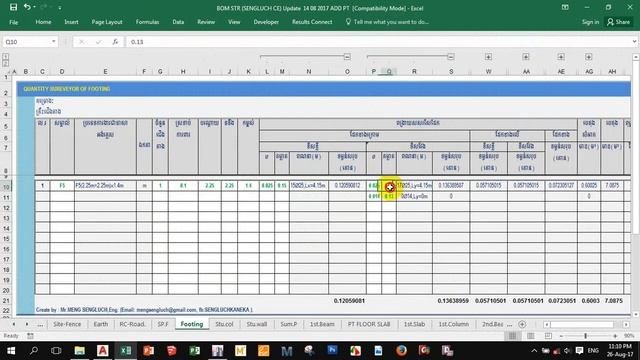This screenshot has height=360, width=640.
Task: Switch to the Stu.wall sheet tab
Action: coord(256,324)
